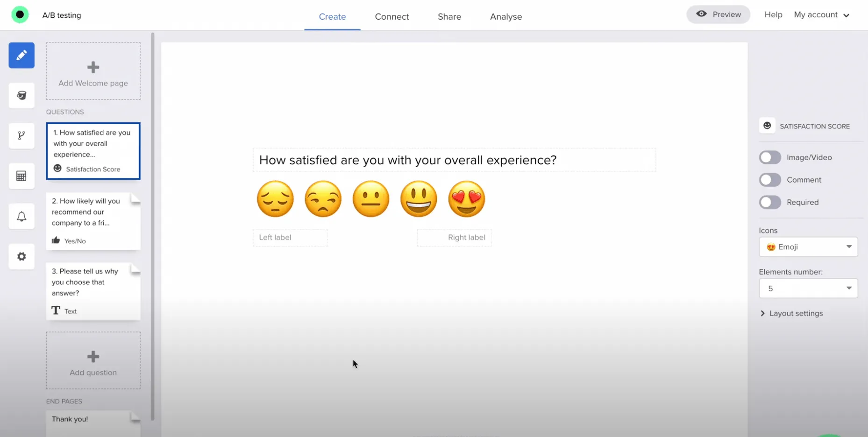Make the question Required
Screen dimensions: 868x437
point(770,202)
